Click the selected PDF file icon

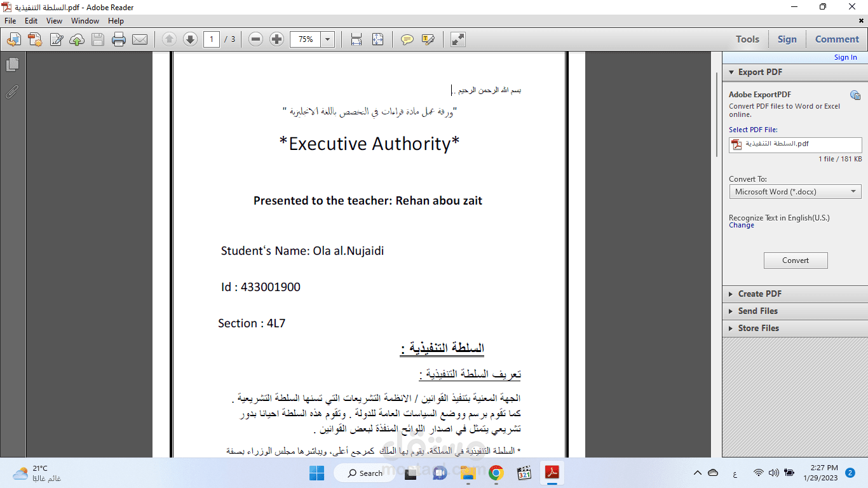coord(737,144)
